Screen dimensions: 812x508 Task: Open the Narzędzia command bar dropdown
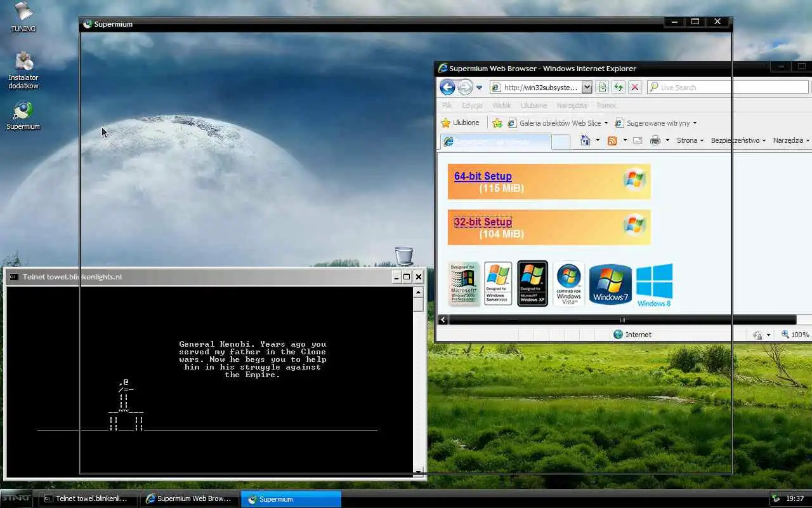790,140
